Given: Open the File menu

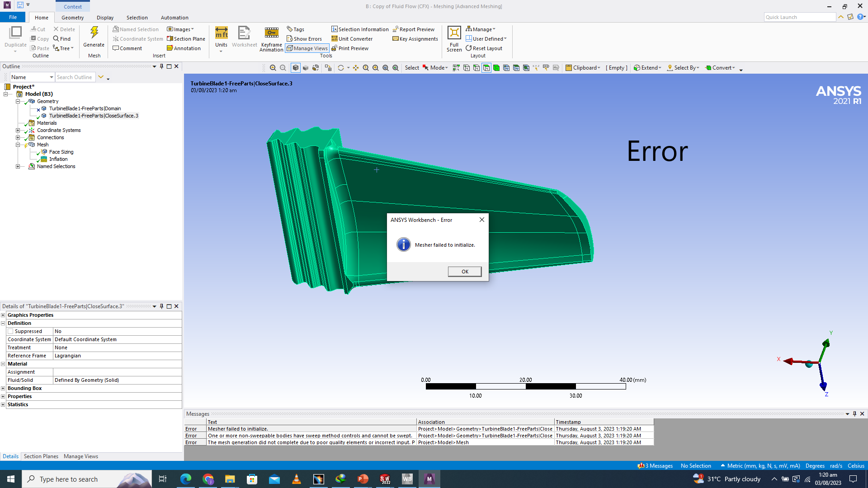Looking at the screenshot, I should tap(13, 17).
